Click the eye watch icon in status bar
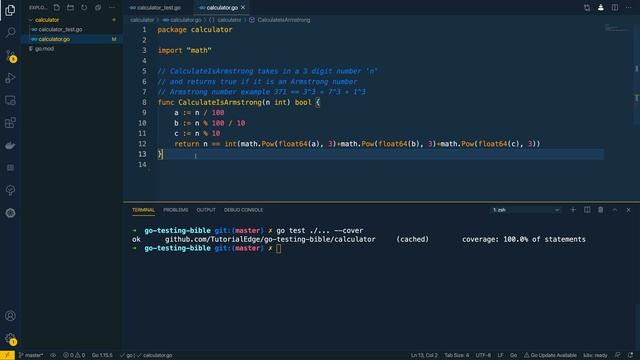 point(53,355)
